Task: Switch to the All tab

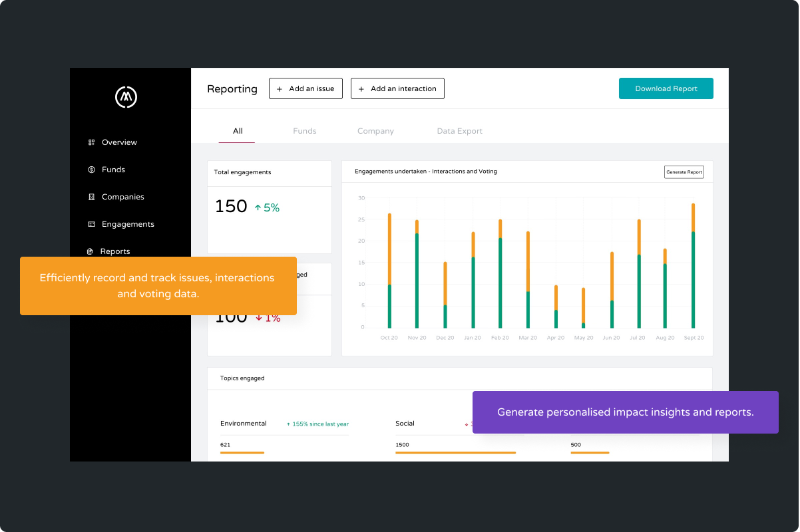Action: pos(238,131)
